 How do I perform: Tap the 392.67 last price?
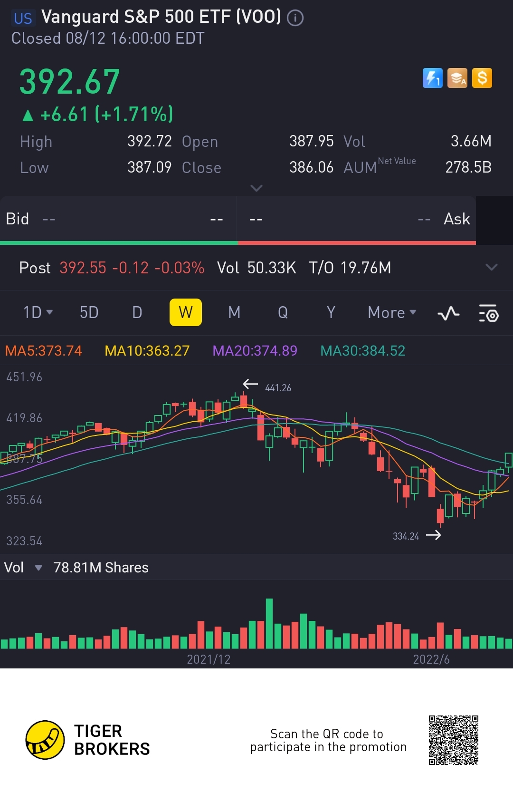[x=69, y=82]
